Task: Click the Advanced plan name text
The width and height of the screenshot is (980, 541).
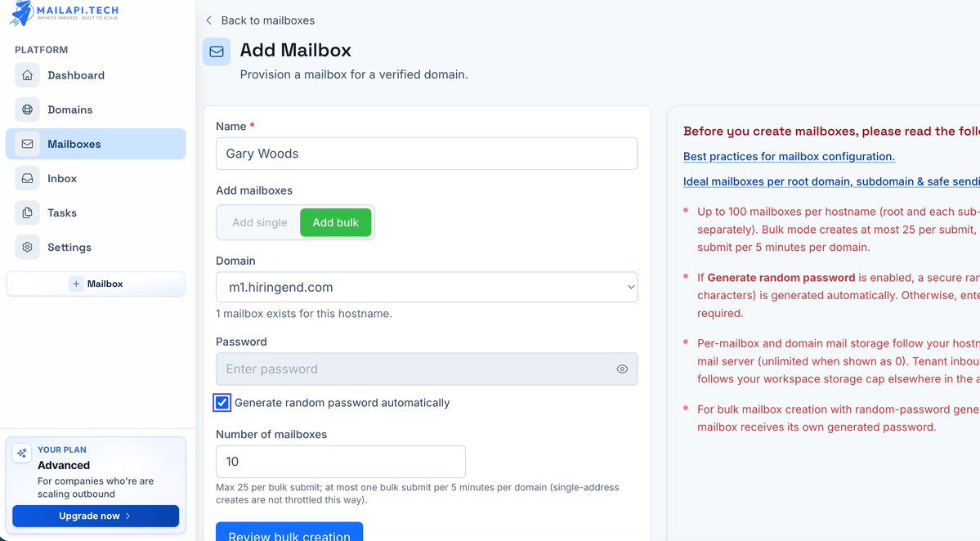Action: click(64, 466)
